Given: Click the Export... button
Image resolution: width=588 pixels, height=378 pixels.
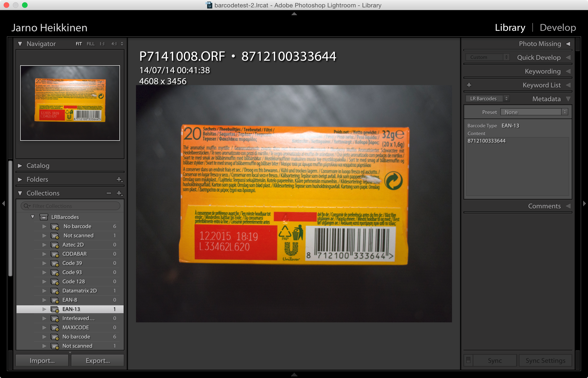Looking at the screenshot, I should coord(98,360).
